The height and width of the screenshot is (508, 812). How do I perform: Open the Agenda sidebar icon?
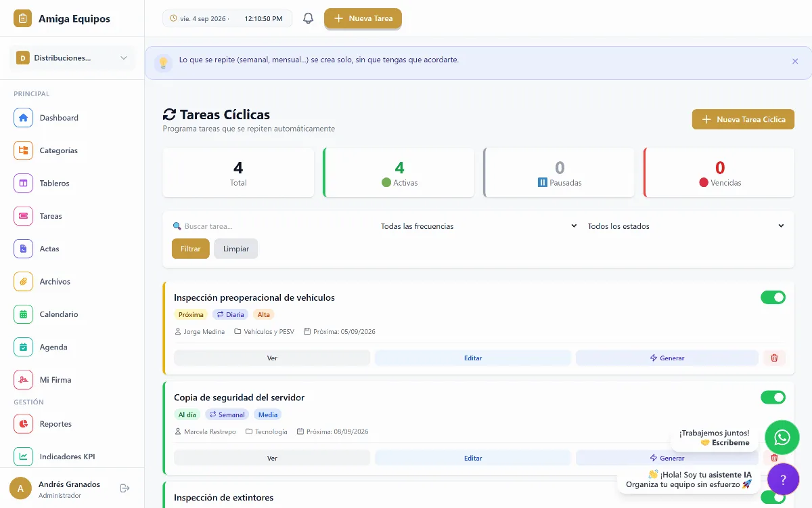point(23,347)
